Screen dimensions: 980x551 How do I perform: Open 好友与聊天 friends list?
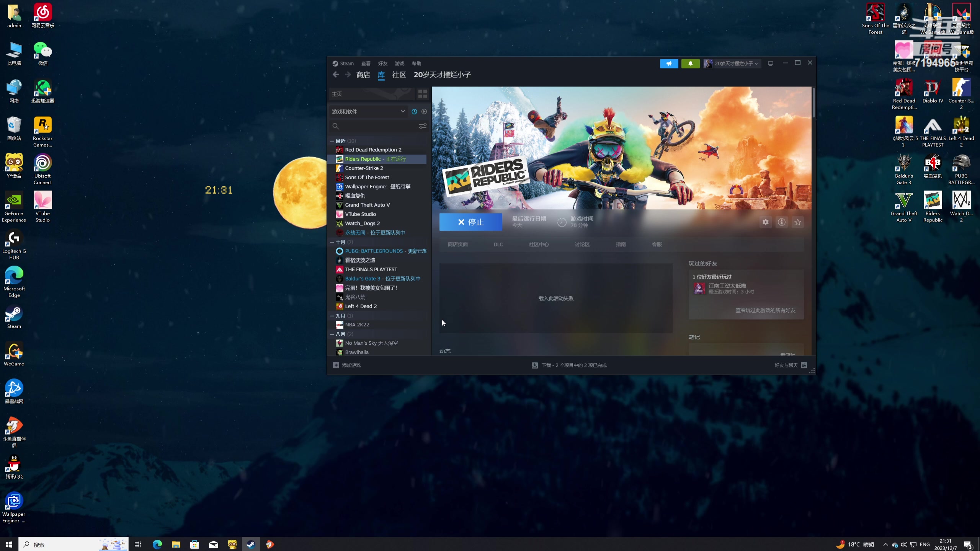click(x=790, y=365)
